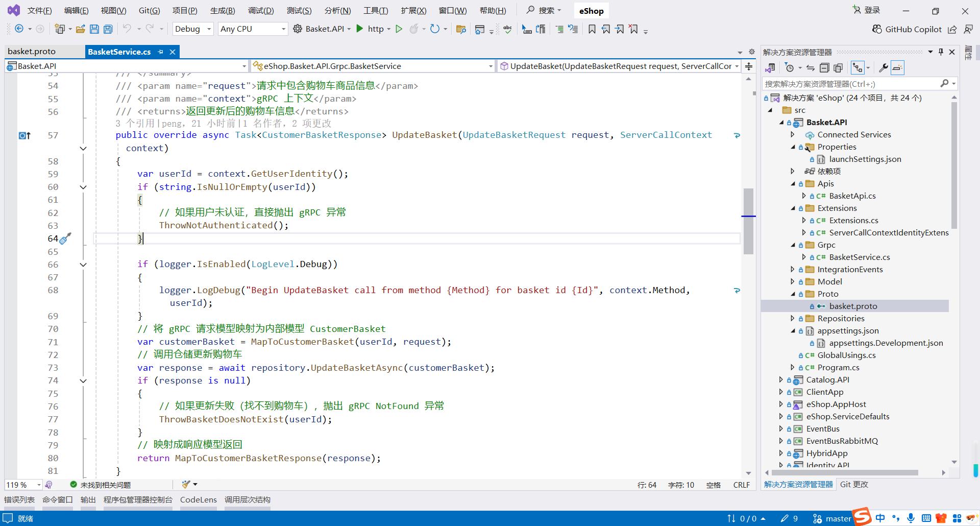
Task: Open the Git(G) menu
Action: [x=149, y=10]
